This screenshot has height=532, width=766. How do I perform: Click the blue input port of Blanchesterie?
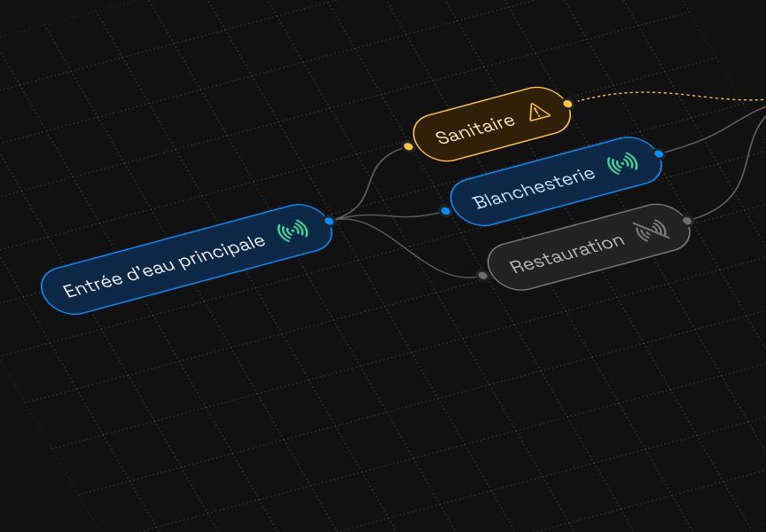[x=446, y=211]
